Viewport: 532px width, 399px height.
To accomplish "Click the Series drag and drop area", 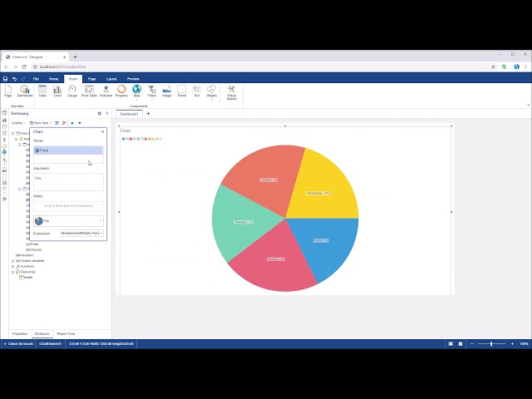I will [68, 206].
